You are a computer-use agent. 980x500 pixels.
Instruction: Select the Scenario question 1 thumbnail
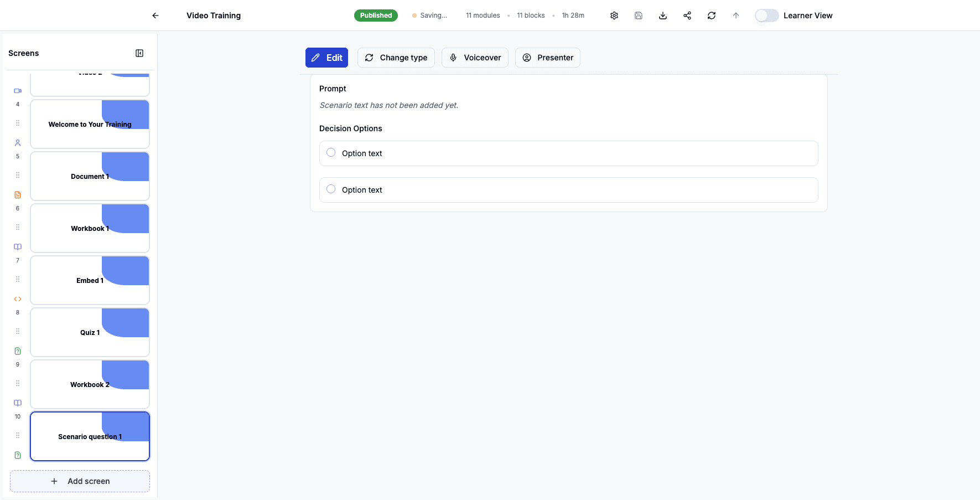[x=90, y=436]
